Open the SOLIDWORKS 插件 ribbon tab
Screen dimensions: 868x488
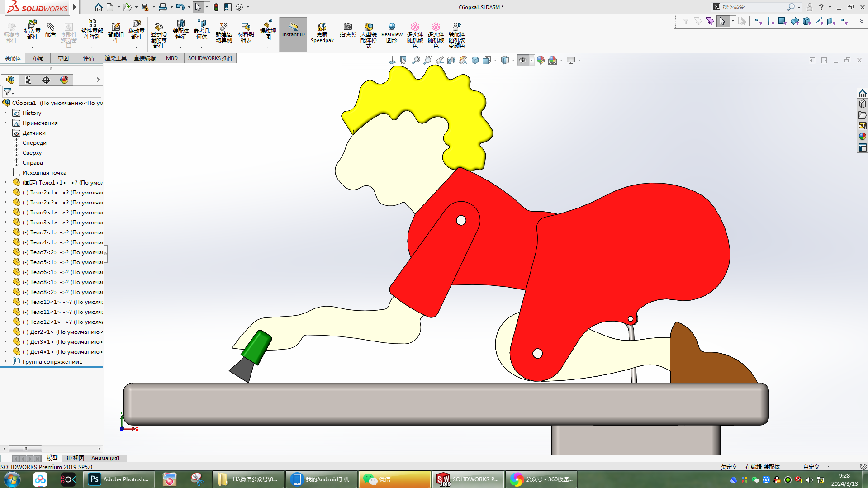[210, 58]
